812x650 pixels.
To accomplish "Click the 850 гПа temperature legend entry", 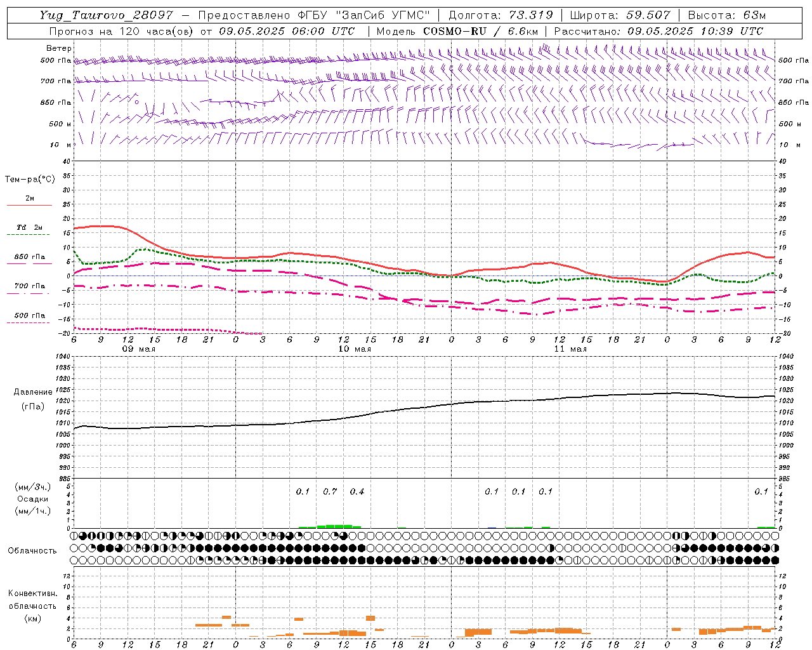I will (30, 257).
